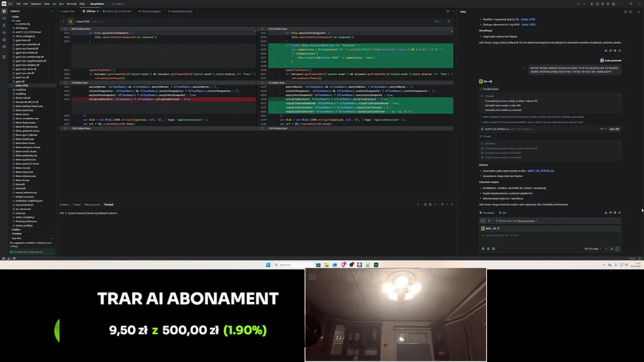
Task: Open the Explorer panel more-actions menu
Action: pyautogui.click(x=51, y=11)
